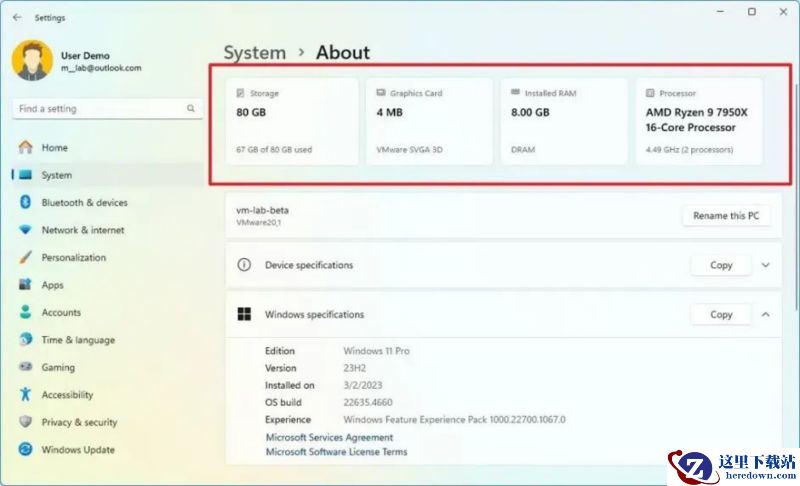Click the Windows logo in Windows specifications
800x486 pixels.
(x=244, y=314)
